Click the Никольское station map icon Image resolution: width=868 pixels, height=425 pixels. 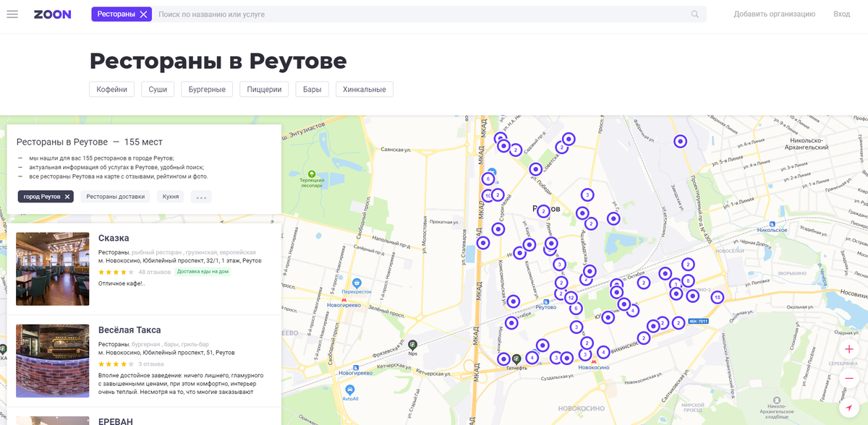coord(771,223)
